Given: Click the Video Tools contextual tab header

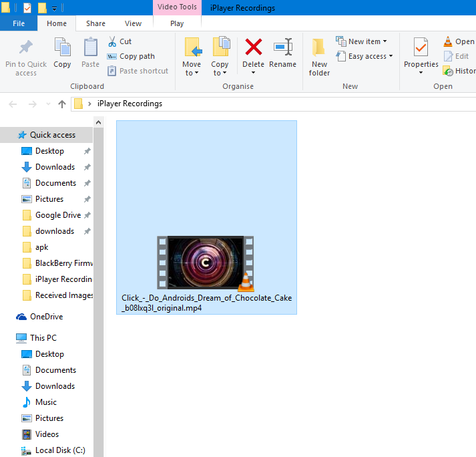Looking at the screenshot, I should 177,7.
